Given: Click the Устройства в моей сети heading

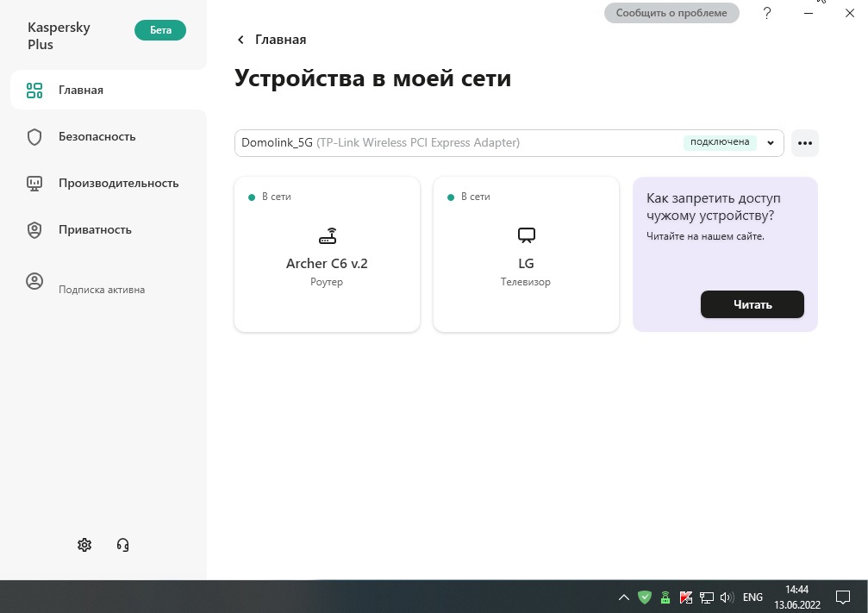Looking at the screenshot, I should point(372,78).
